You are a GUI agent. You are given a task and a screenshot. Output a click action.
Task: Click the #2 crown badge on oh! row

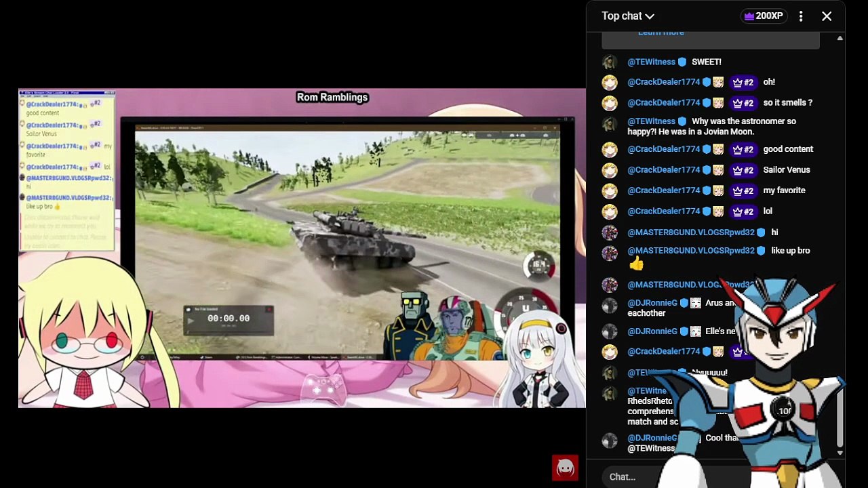click(744, 82)
